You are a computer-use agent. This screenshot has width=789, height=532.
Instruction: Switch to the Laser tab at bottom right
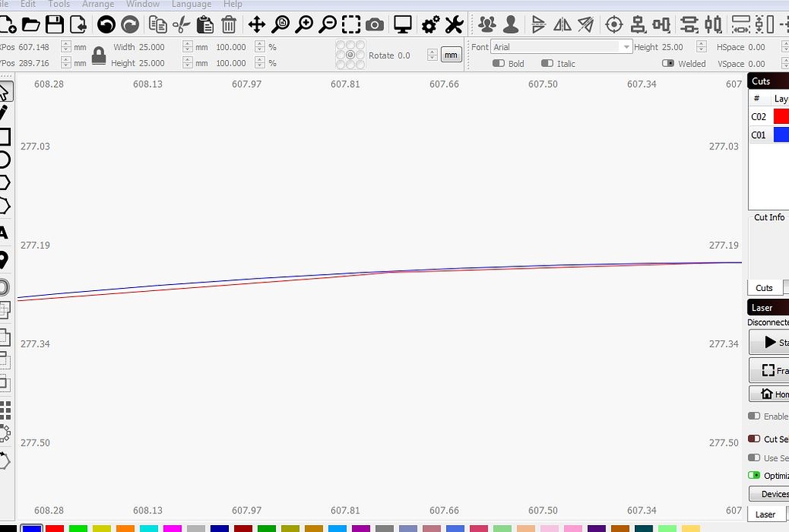pos(764,514)
